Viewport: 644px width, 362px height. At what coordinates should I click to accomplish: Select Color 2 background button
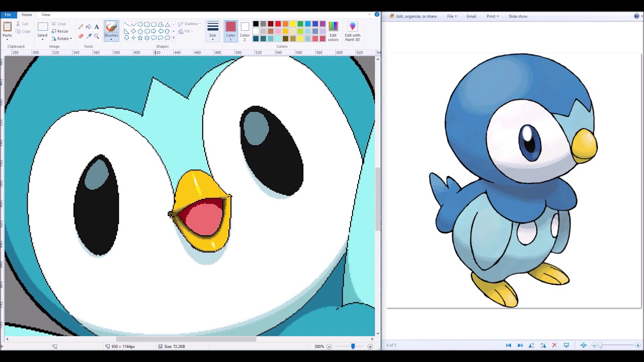(x=245, y=31)
